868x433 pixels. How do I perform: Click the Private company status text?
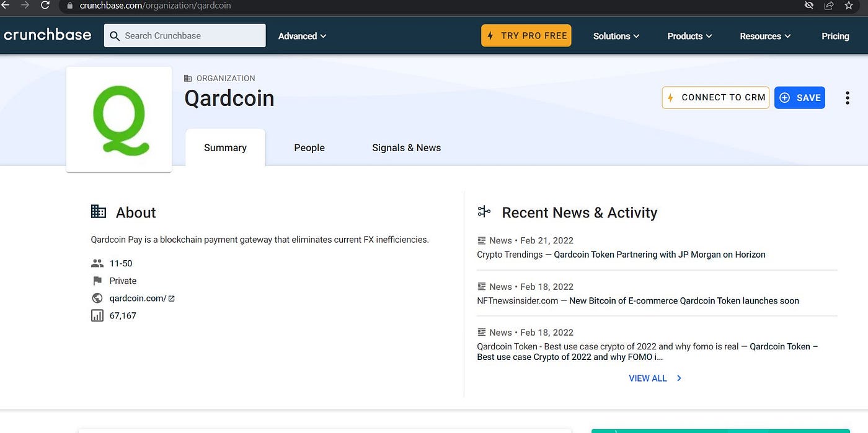pos(123,281)
